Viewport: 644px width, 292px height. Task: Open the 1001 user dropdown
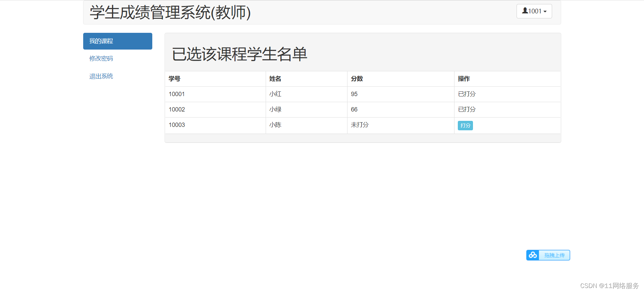[x=534, y=11]
